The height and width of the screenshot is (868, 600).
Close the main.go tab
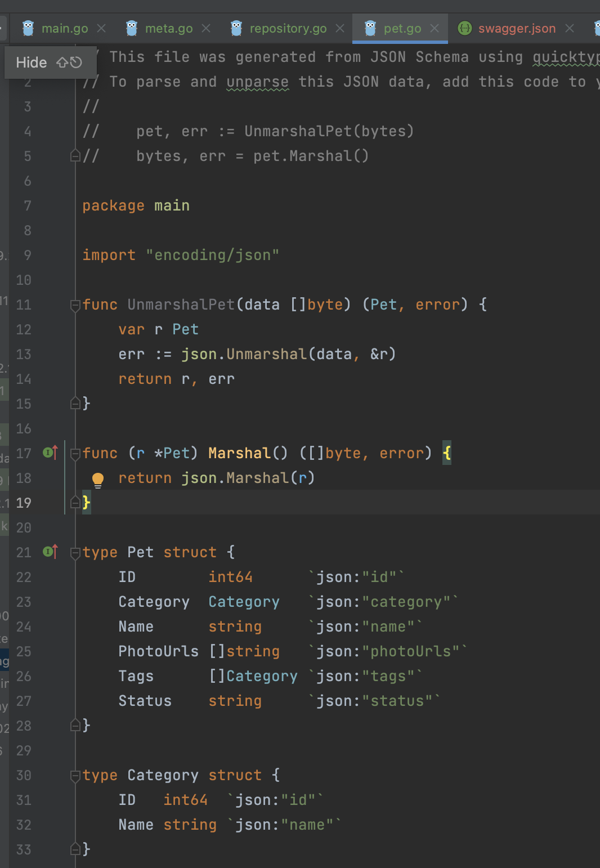101,28
